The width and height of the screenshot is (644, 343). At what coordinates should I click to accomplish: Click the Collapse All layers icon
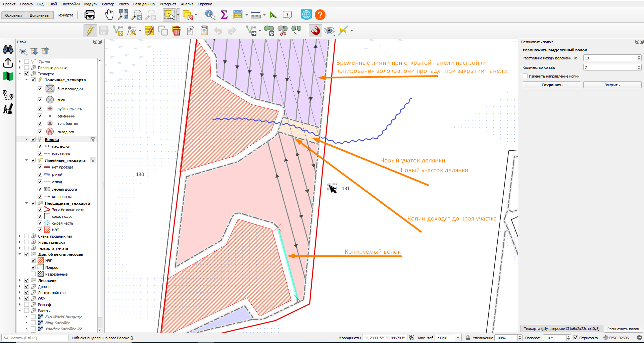tap(45, 51)
